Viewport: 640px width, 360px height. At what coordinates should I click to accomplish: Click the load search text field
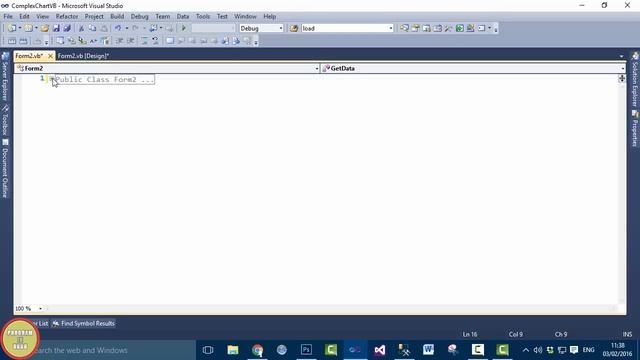(x=344, y=28)
